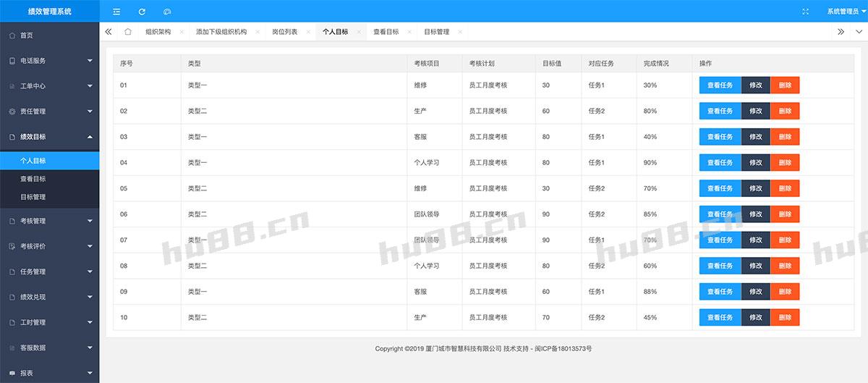Enter fullscreen using the top-right icon
Viewport: 868px width, 383px height.
(x=806, y=12)
